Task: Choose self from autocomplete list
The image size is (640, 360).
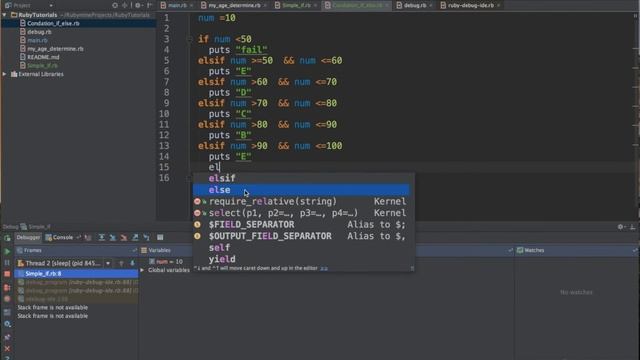Action: 301,248
